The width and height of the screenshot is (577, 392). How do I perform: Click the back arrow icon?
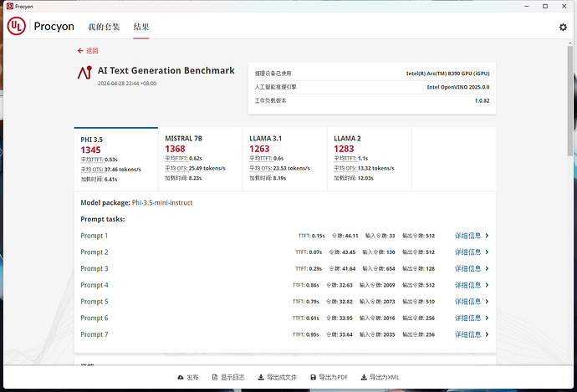click(80, 51)
